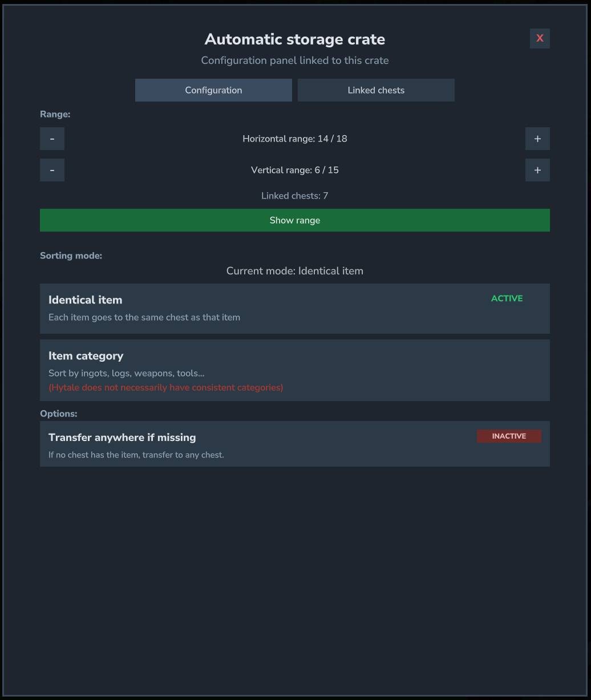Screen dimensions: 591x700
Task: Open the Linked chests tab
Action: [376, 90]
